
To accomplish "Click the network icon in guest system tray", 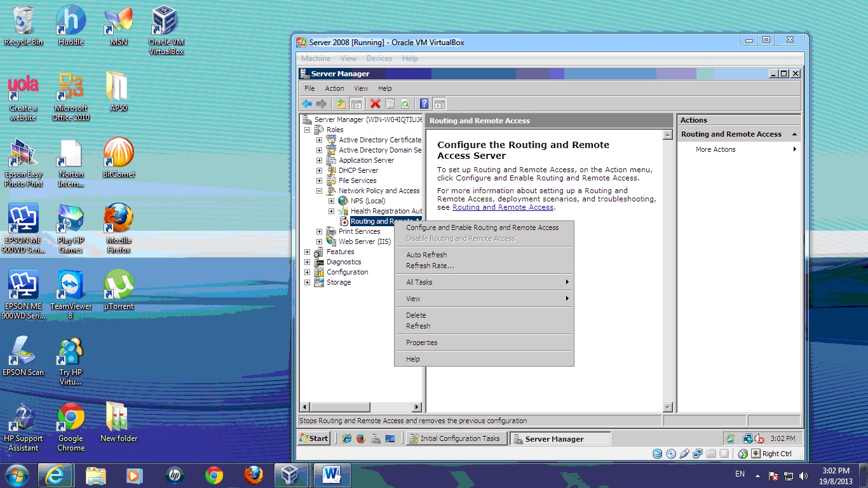I will tap(749, 438).
